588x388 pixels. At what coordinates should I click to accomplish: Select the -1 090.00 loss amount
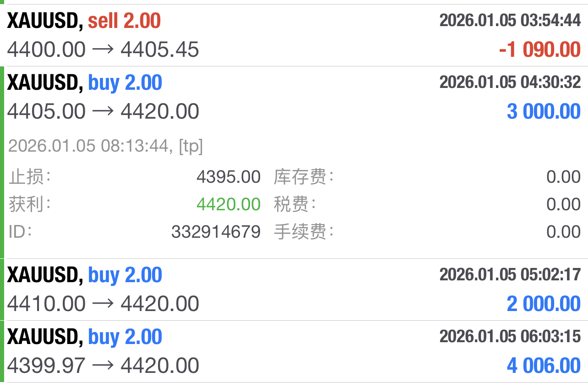(539, 49)
